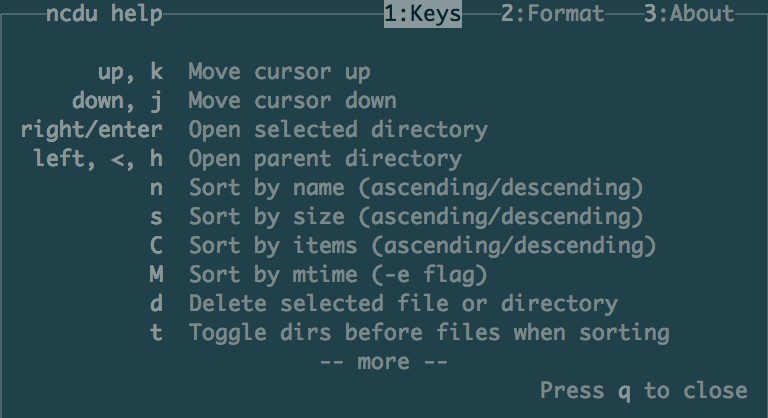Click 'Press q to close' text
Screen dimensions: 768x418
643,390
